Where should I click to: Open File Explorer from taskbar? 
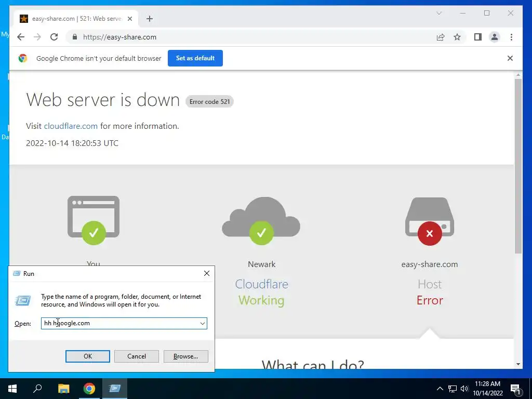pos(63,389)
